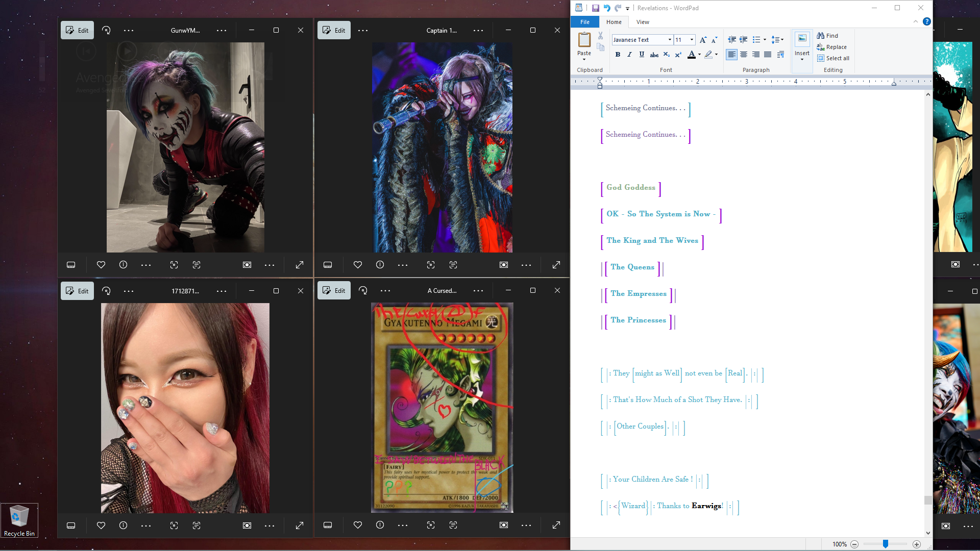Open more options in A Cursed bottom toolbar

[x=526, y=525]
